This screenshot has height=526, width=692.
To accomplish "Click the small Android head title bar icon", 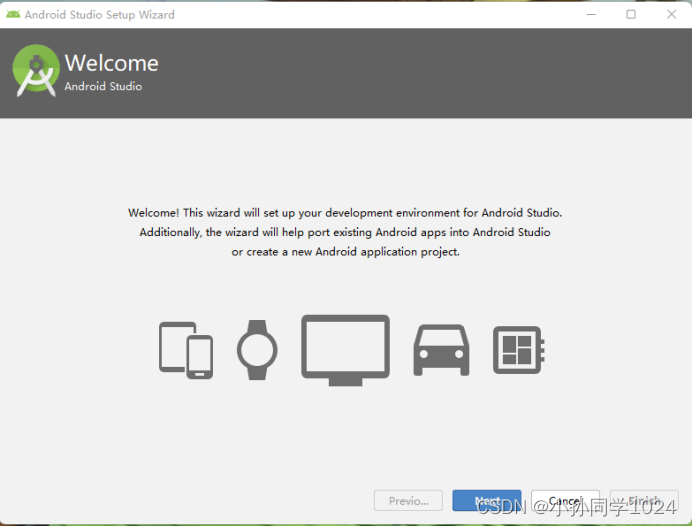I will (x=13, y=15).
